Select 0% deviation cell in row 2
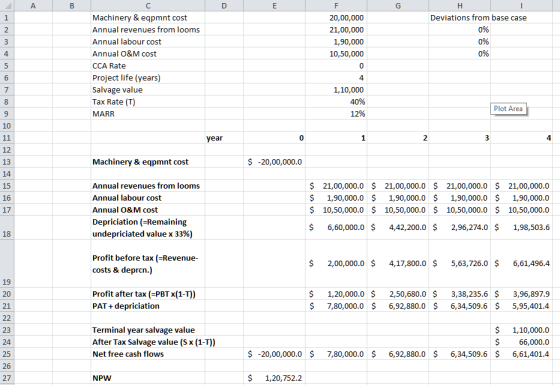This screenshot has width=560, height=385. click(460, 30)
